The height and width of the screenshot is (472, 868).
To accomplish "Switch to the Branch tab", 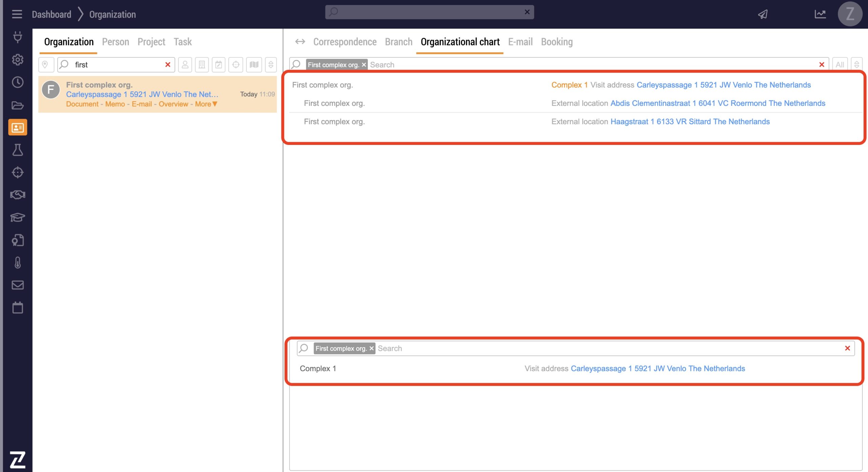I will click(x=398, y=42).
